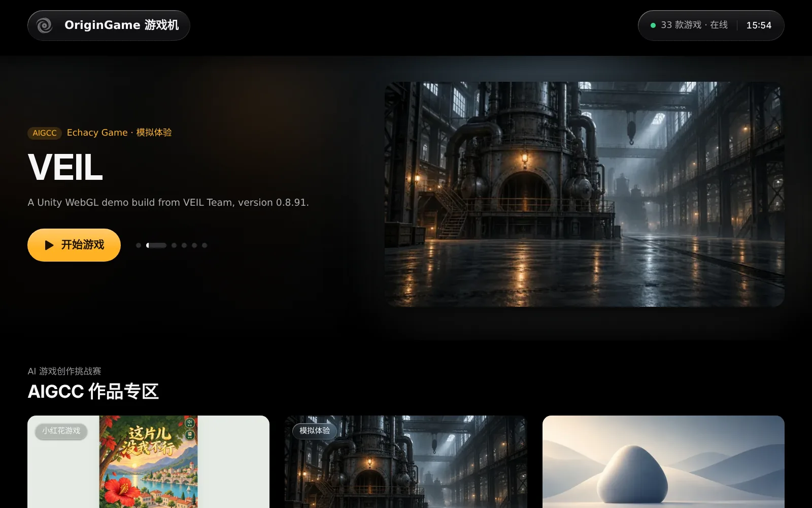Click the AIGCC 作品专区 section heading
The width and height of the screenshot is (812, 508).
tap(93, 392)
